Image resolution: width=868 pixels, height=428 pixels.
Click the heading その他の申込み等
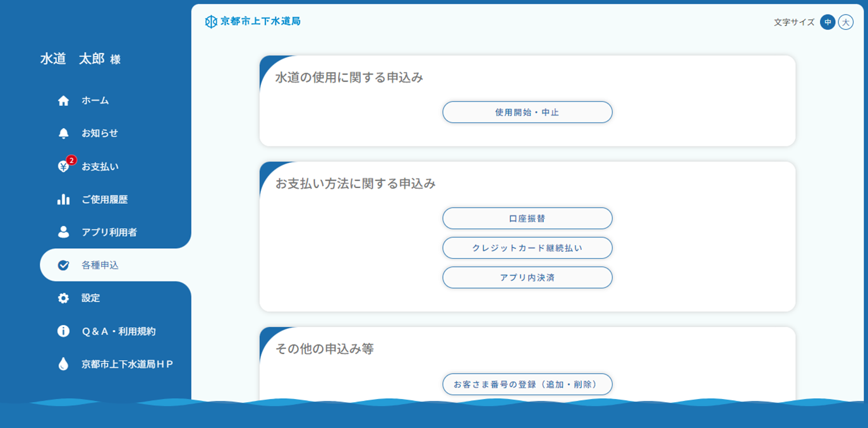[325, 348]
